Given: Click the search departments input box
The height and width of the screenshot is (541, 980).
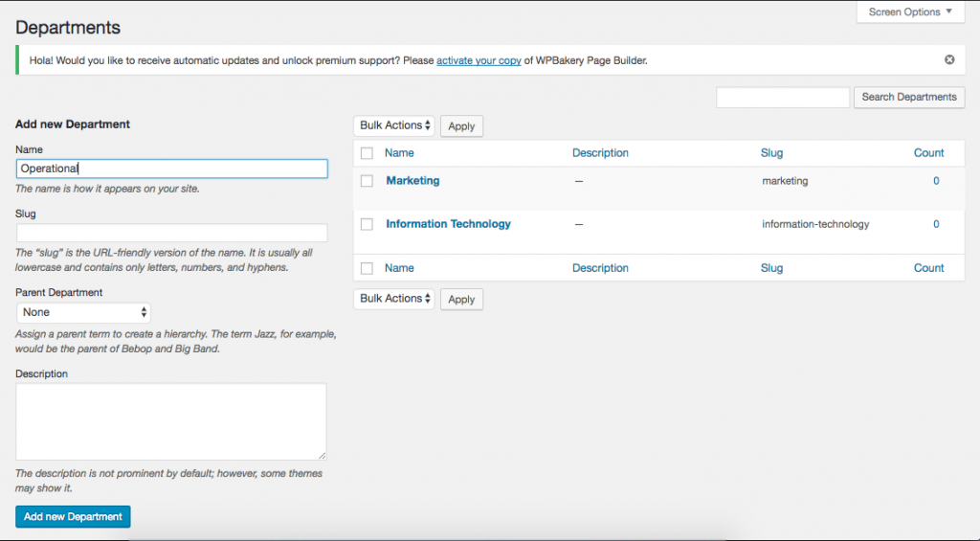Looking at the screenshot, I should 783,97.
